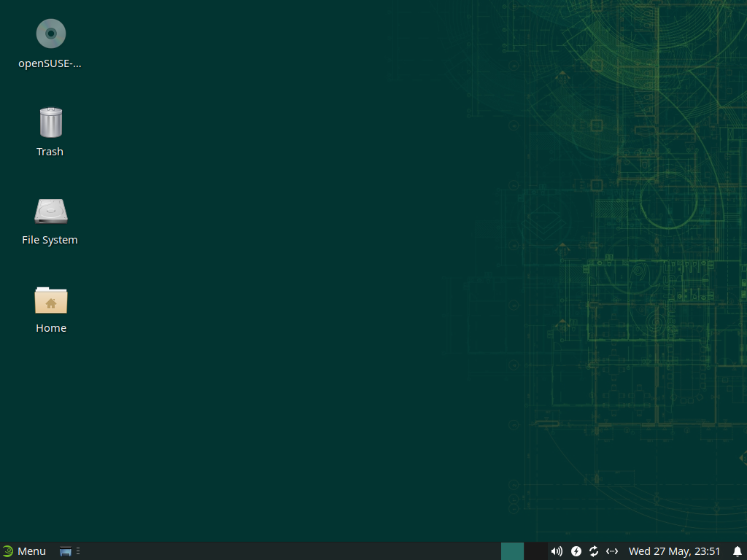Click the "File System" label text
This screenshot has height=560, width=747.
point(50,240)
